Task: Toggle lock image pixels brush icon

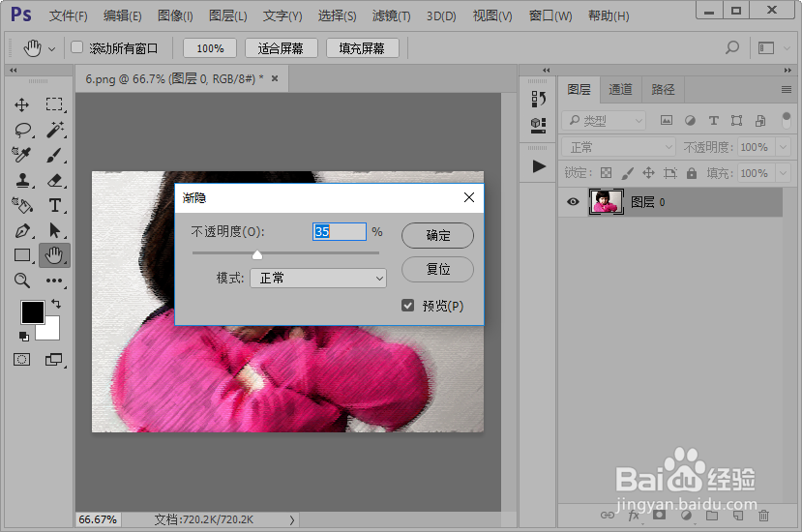Action: point(627,173)
